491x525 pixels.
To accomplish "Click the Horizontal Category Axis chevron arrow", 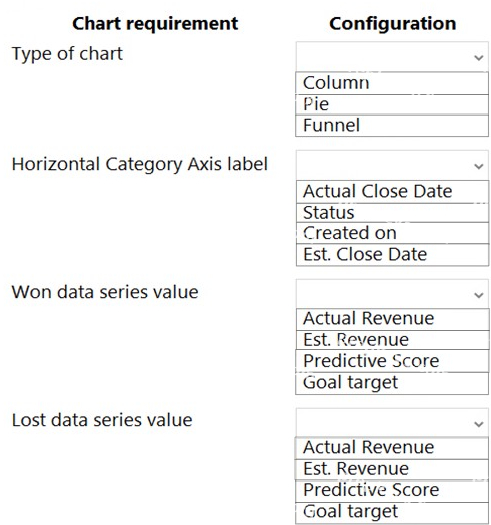I will 479,166.
